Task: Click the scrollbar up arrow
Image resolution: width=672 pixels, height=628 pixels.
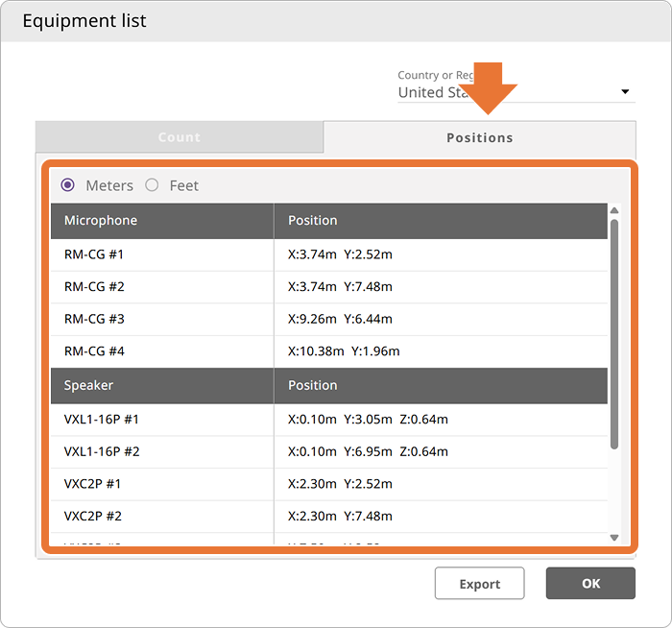Action: pos(614,210)
